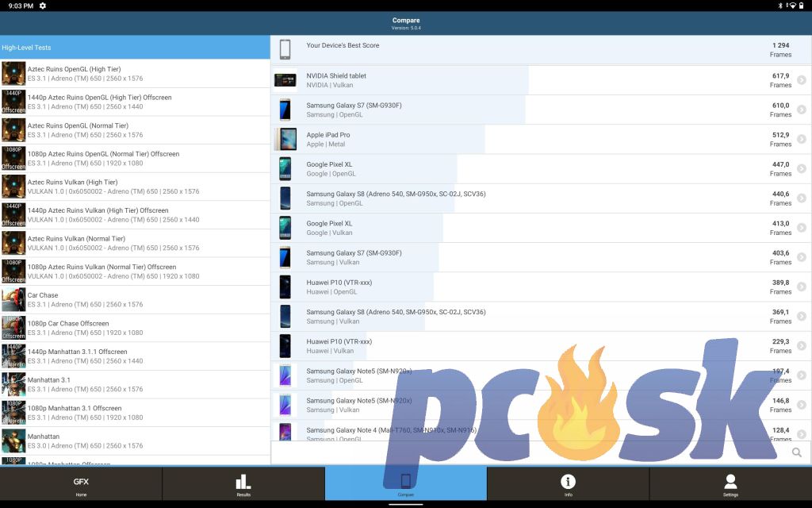Open Galaxy S8 OpenGL details arrow
Image resolution: width=812 pixels, height=508 pixels.
tap(802, 198)
